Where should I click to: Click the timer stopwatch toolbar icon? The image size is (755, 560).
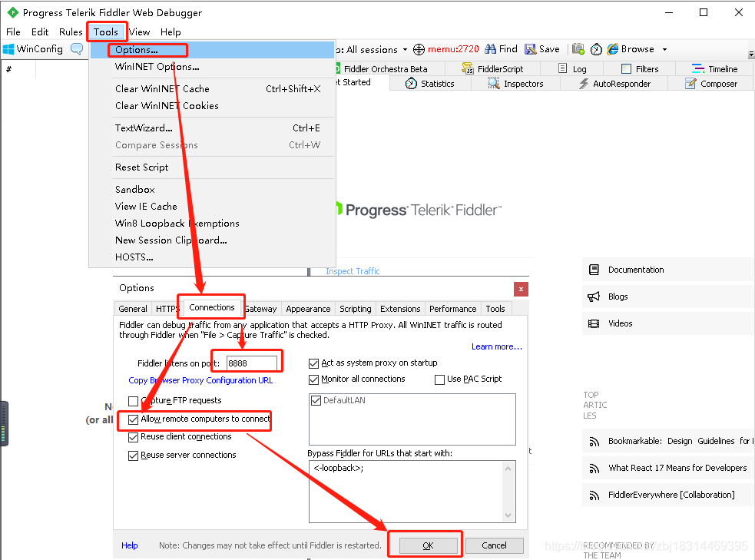click(596, 49)
